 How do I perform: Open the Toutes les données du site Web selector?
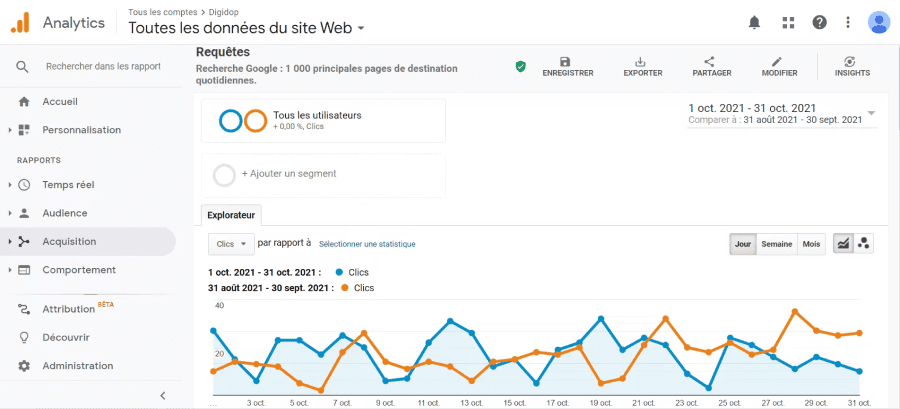(246, 28)
